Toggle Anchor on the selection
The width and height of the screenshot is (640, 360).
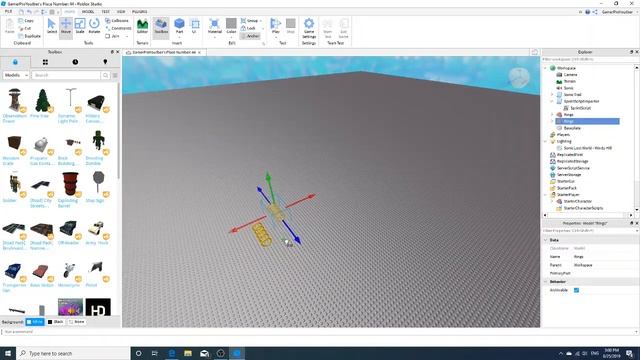(x=250, y=36)
